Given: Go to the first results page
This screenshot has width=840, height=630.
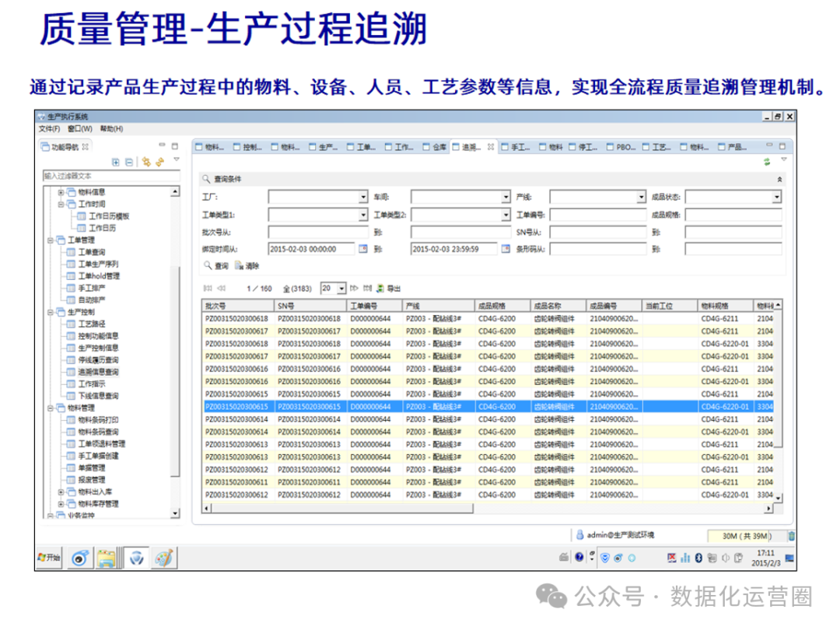Looking at the screenshot, I should [x=208, y=289].
